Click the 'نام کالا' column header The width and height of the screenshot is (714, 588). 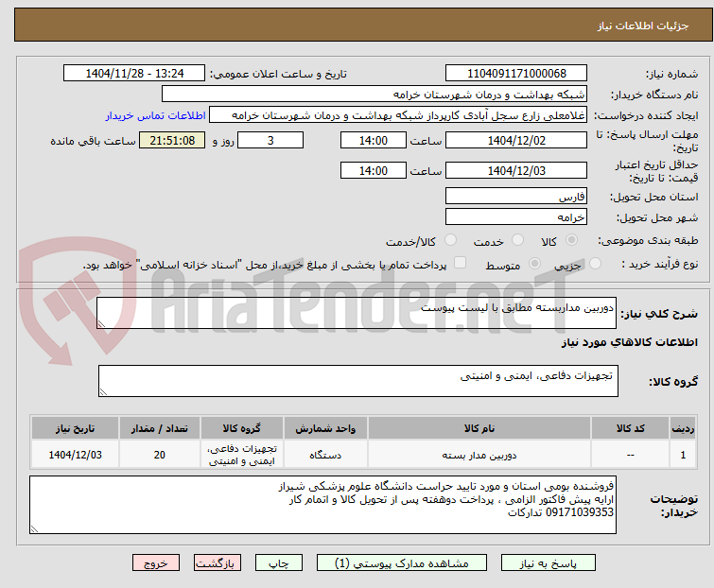click(479, 428)
